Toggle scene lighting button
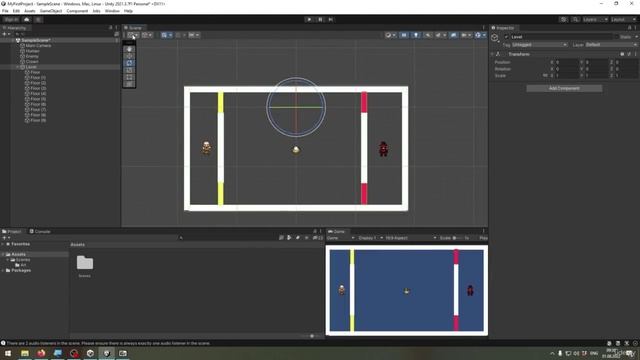640x360 pixels. click(416, 35)
